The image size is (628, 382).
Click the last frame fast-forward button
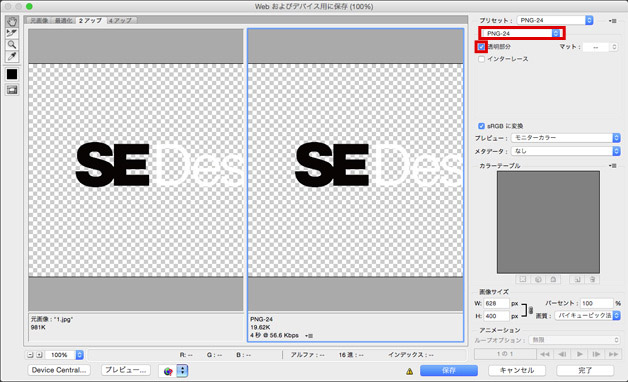[613, 354]
